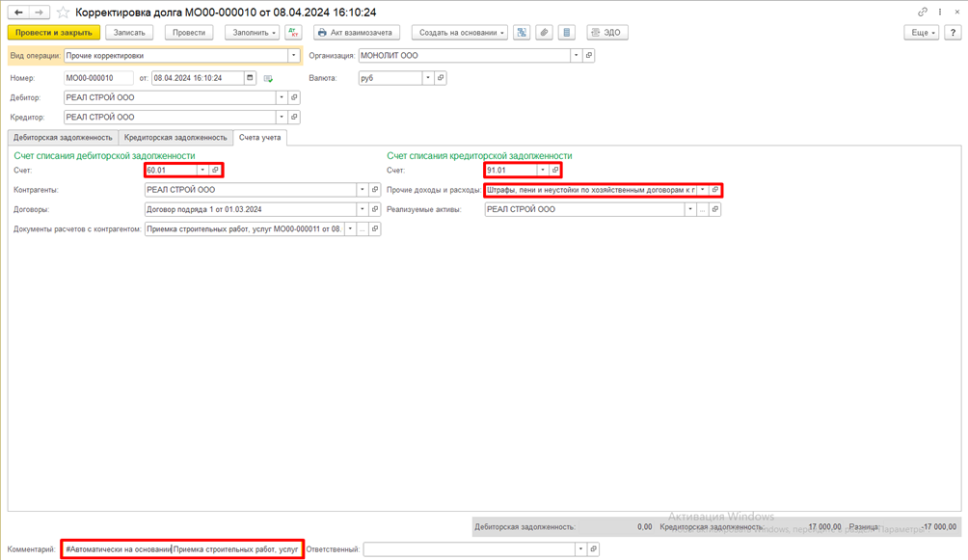Click the document structure icon in toolbar
Screen dimensions: 968x560
[522, 33]
